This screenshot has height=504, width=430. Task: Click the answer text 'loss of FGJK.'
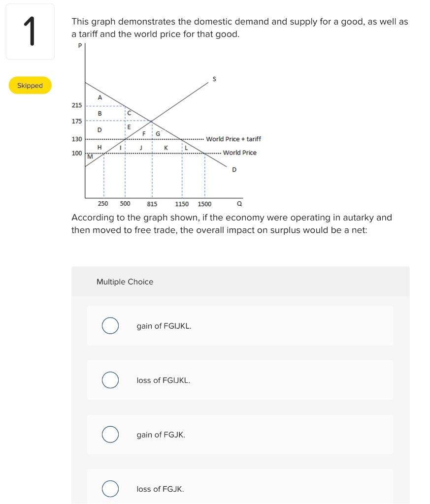161,489
